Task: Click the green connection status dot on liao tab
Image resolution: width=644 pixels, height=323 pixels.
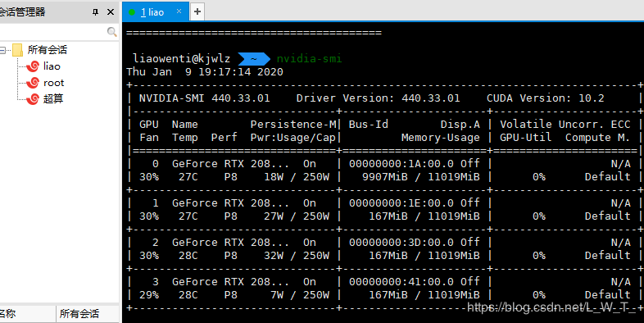Action: 132,12
